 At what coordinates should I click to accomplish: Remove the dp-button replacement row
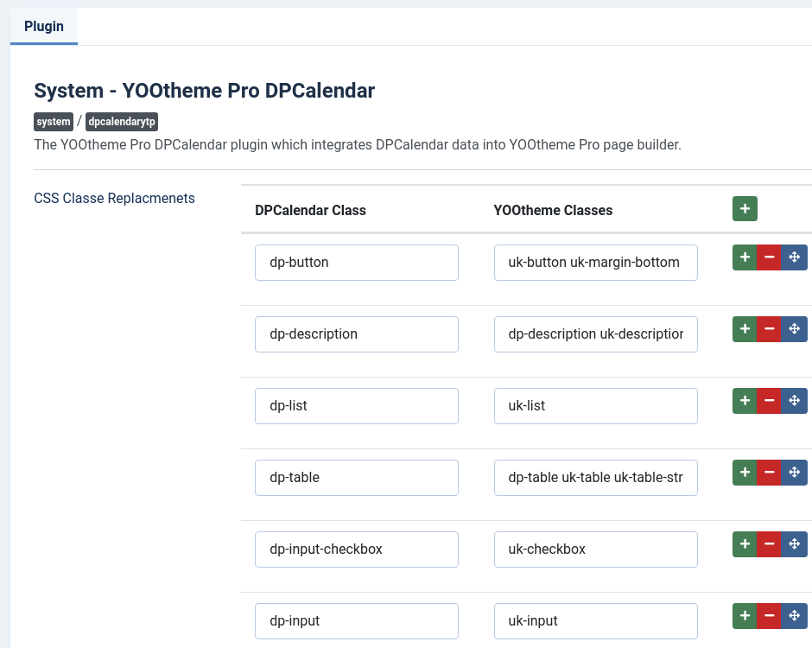point(769,257)
